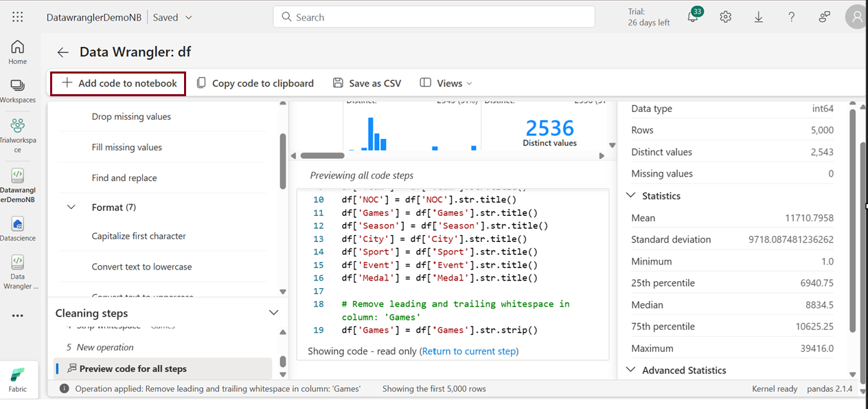Select the Find and replace operation

124,178
